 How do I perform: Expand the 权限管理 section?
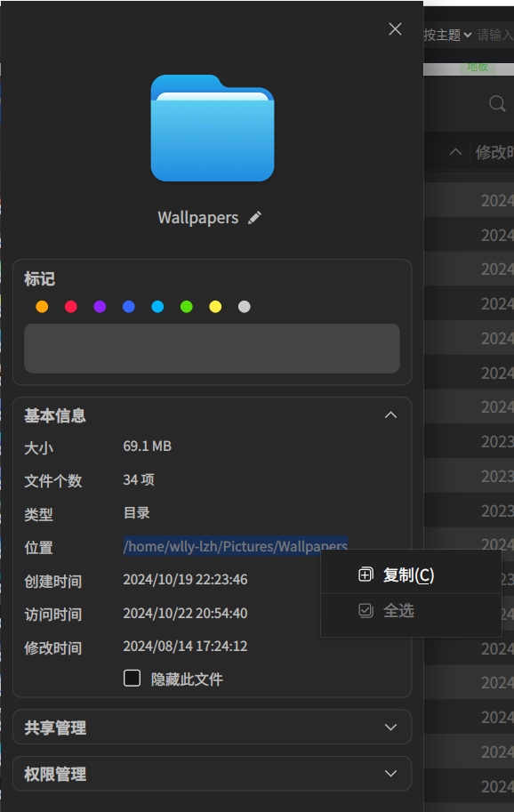tap(390, 774)
